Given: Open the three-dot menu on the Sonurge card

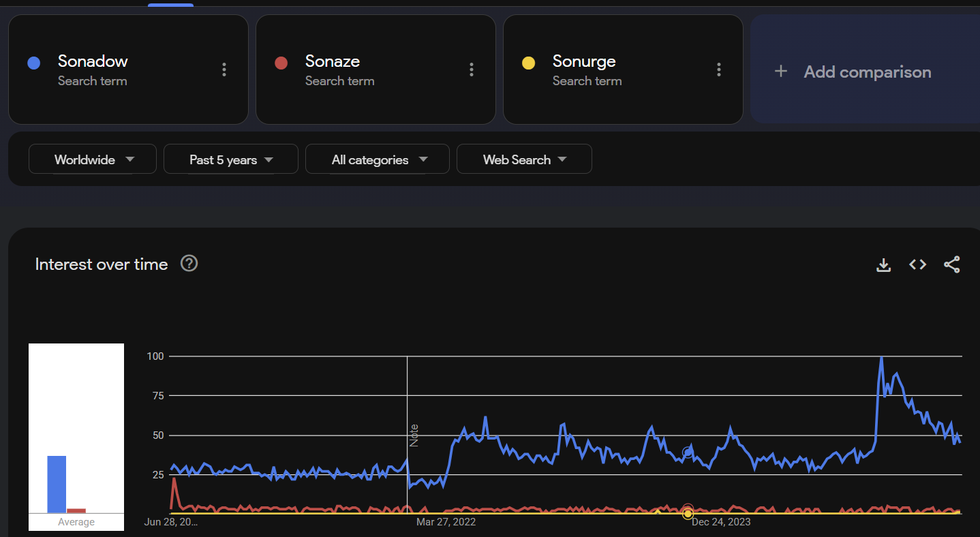Looking at the screenshot, I should [719, 70].
